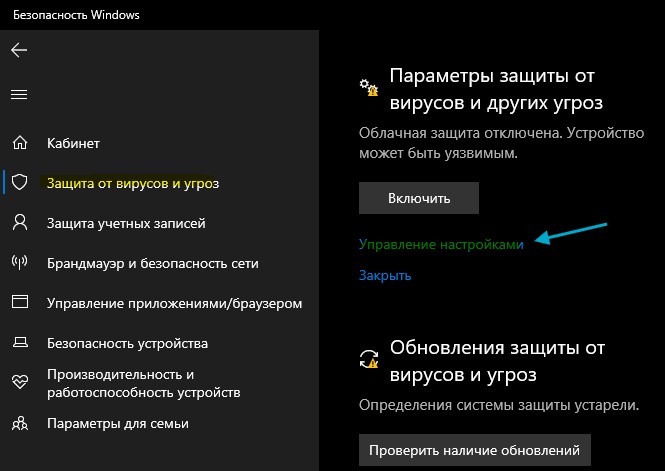This screenshot has width=665, height=471.
Task: Click the laptop icon for device security
Action: (20, 342)
